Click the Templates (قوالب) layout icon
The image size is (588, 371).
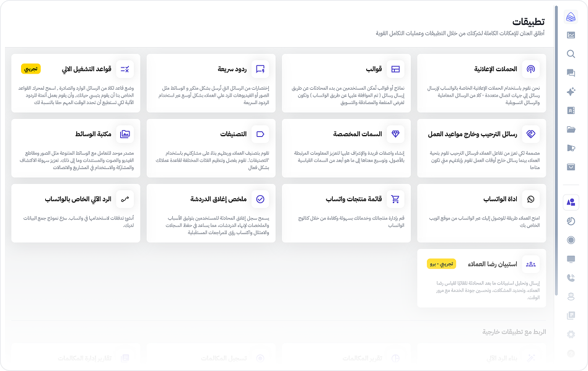coord(395,69)
